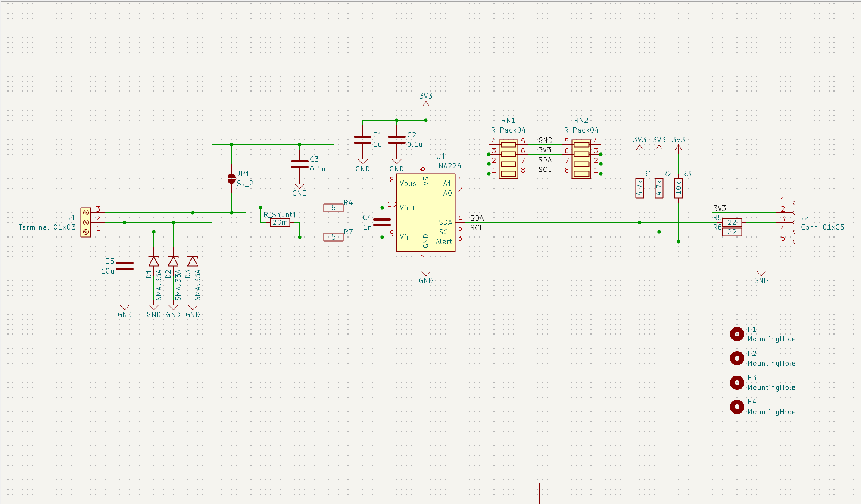Click the R_Shunt1 20m resistor
Image resolution: width=861 pixels, height=504 pixels.
[x=280, y=222]
